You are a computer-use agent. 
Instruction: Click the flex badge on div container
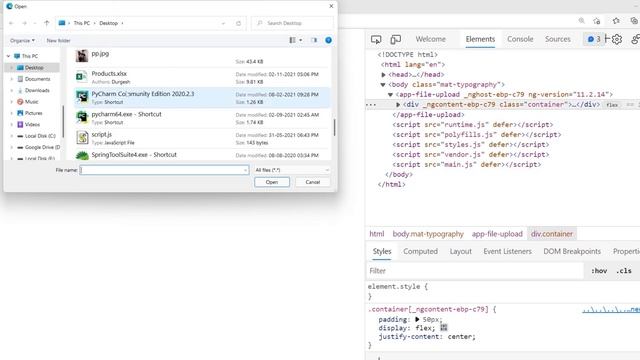[x=612, y=105]
